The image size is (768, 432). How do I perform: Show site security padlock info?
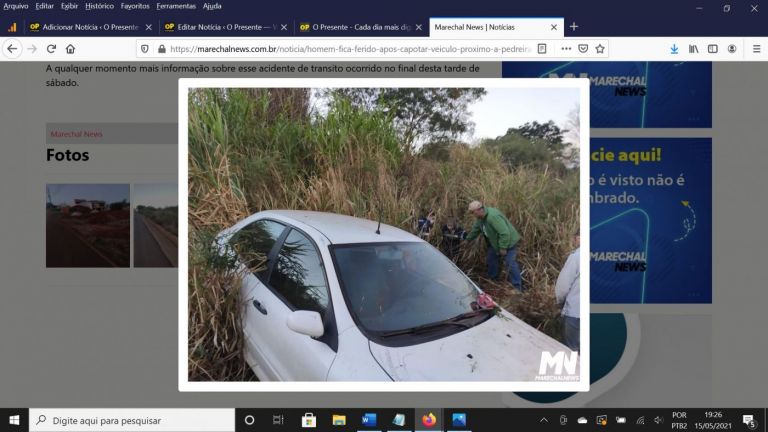tap(162, 49)
